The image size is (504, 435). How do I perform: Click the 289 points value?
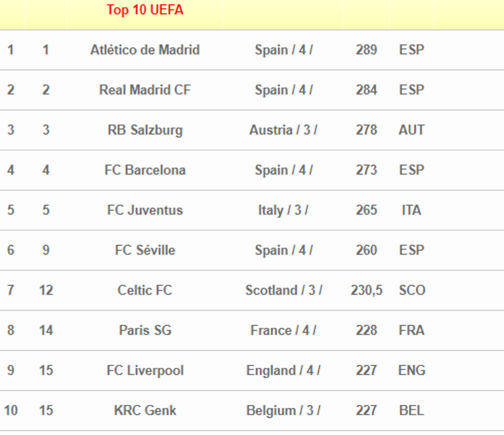tap(366, 50)
